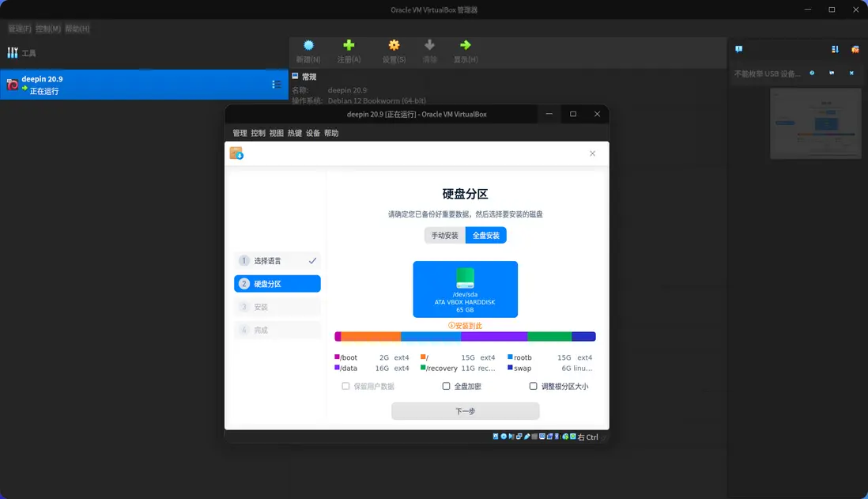Open 管理 menu in the VM window
The image size is (868, 499).
[240, 133]
